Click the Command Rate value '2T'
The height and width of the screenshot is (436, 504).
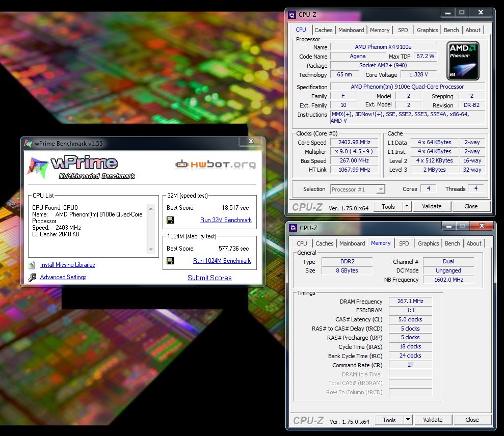pos(410,365)
